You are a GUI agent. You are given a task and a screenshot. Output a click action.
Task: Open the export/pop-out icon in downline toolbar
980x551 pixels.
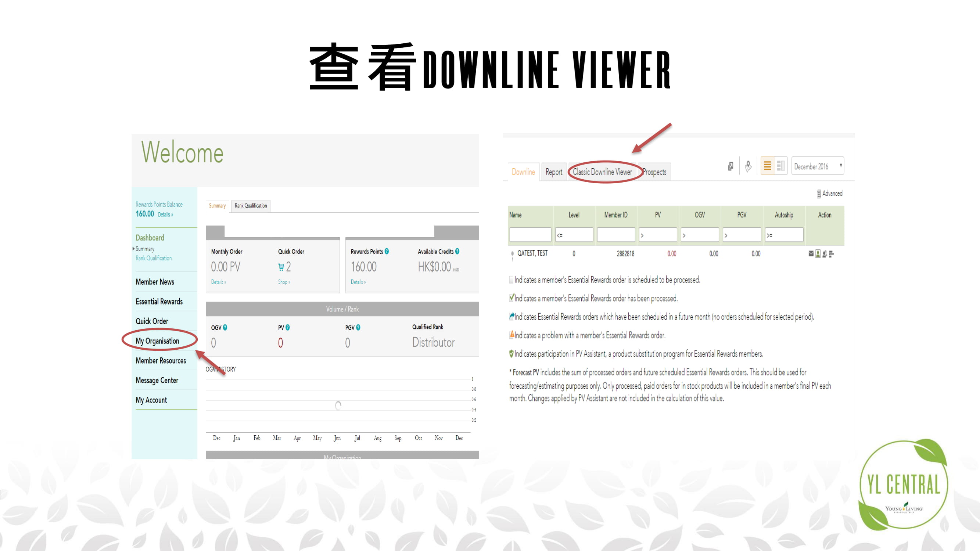(x=730, y=166)
